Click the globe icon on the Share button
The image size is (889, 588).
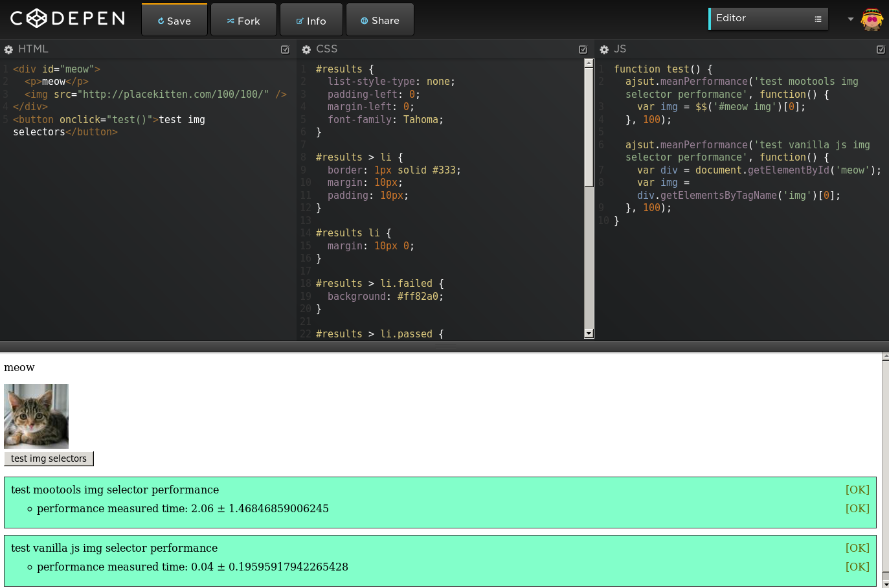click(x=363, y=20)
